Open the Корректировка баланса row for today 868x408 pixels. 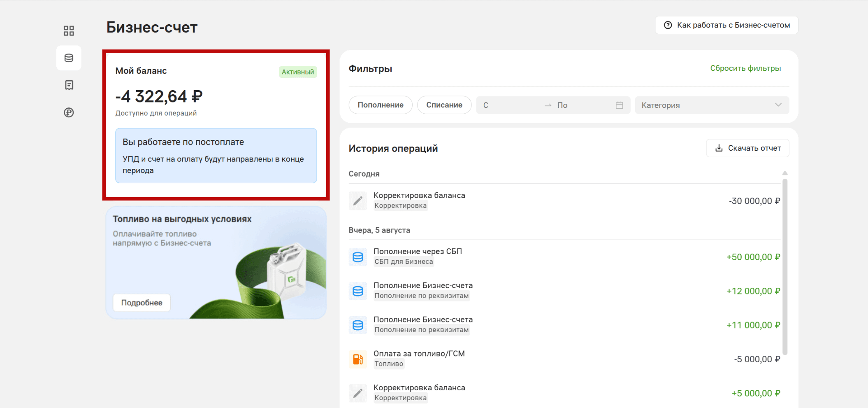pos(564,201)
